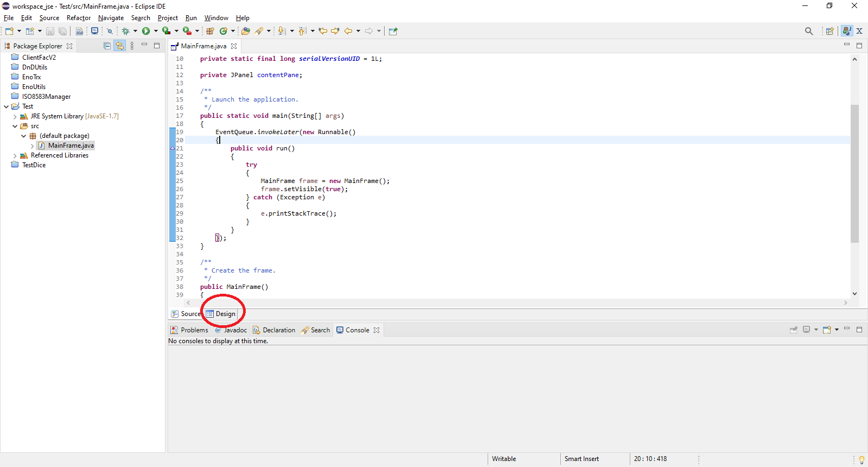
Task: Click the External Tools run icon
Action: point(187,31)
